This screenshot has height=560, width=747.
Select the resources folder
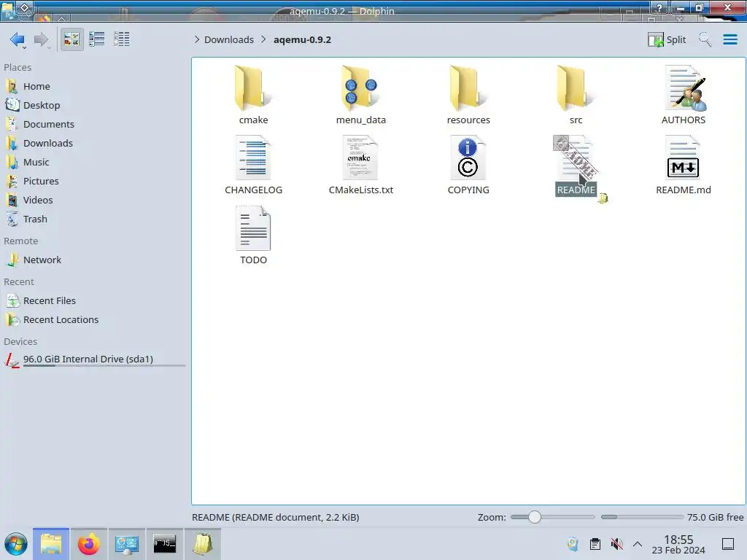(468, 96)
